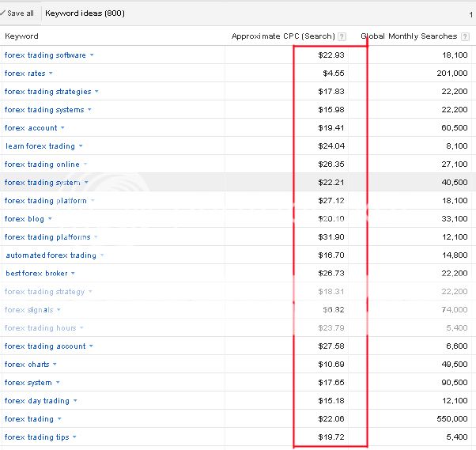The image size is (476, 450).
Task: Open the forex trading online keyword
Action: [x=41, y=164]
